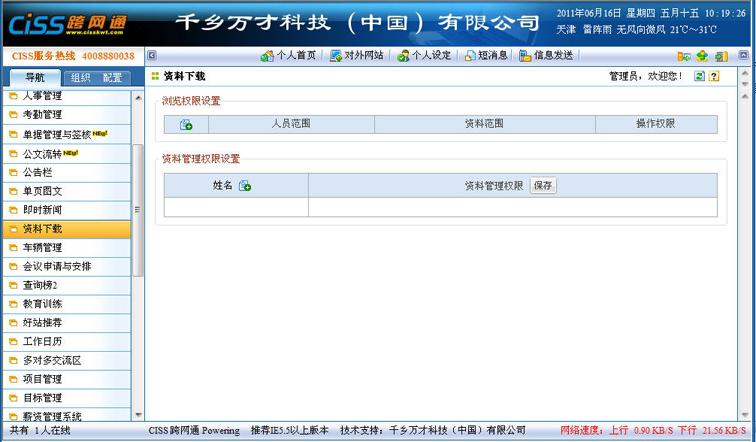Open 会议申请与安排 in sidebar

[x=56, y=266]
